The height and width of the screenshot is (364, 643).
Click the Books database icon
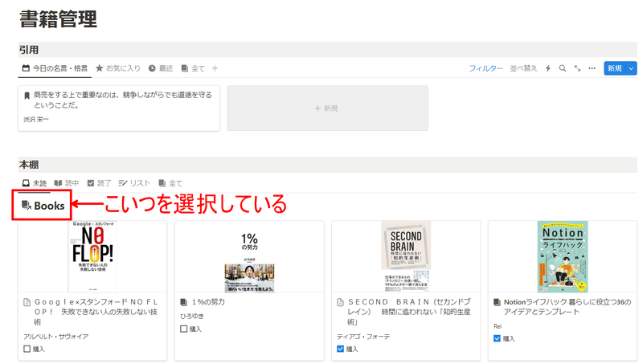point(27,206)
